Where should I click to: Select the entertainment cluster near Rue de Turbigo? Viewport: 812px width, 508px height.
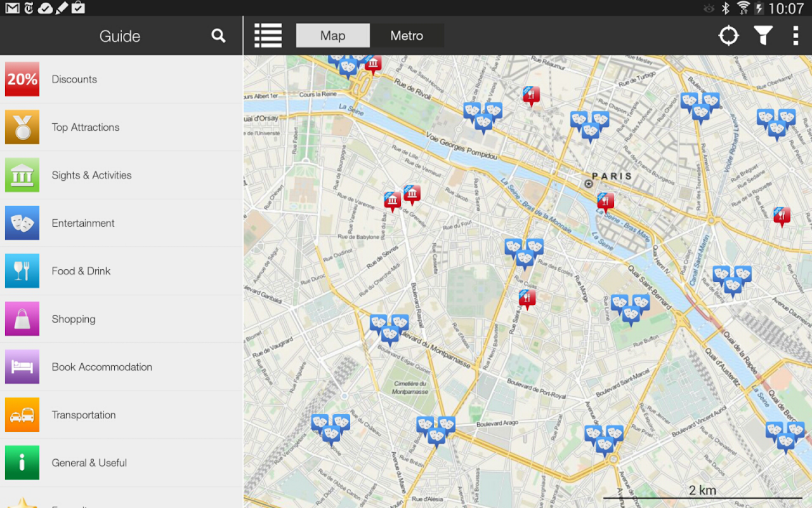click(x=700, y=107)
